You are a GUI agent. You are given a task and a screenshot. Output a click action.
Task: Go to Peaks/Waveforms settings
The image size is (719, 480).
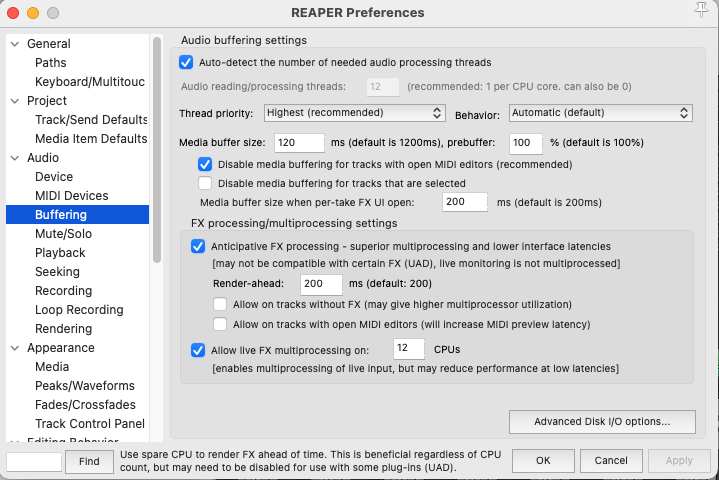pos(85,386)
